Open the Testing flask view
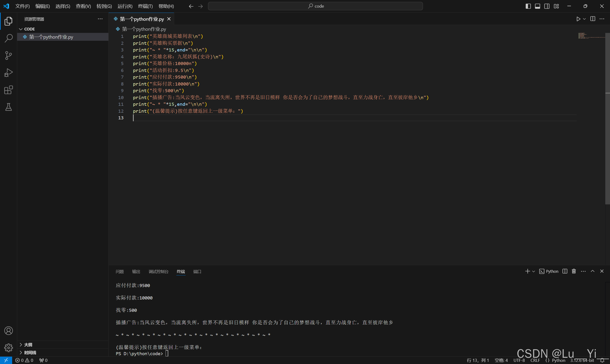Screen dimensions: 610x364 pos(9,107)
